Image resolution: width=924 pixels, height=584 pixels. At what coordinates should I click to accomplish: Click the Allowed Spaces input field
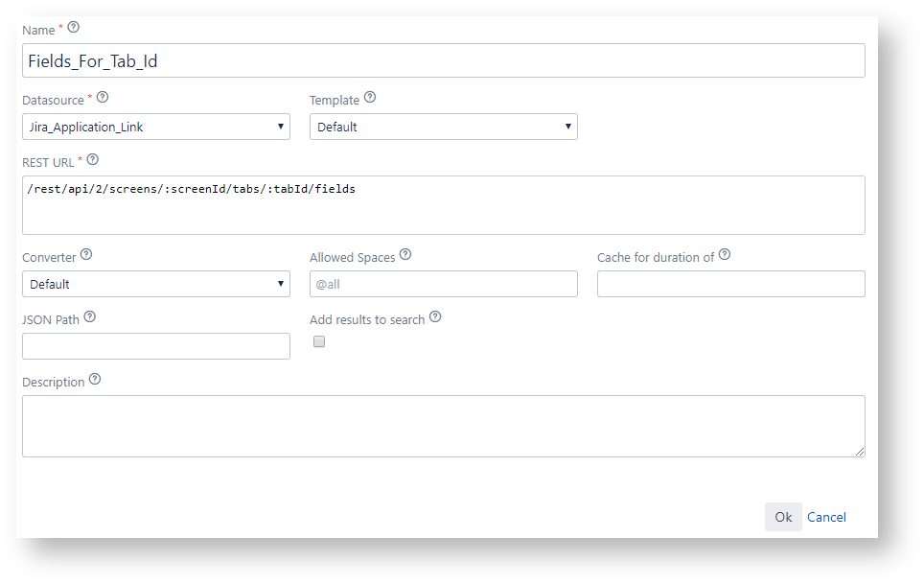(444, 284)
